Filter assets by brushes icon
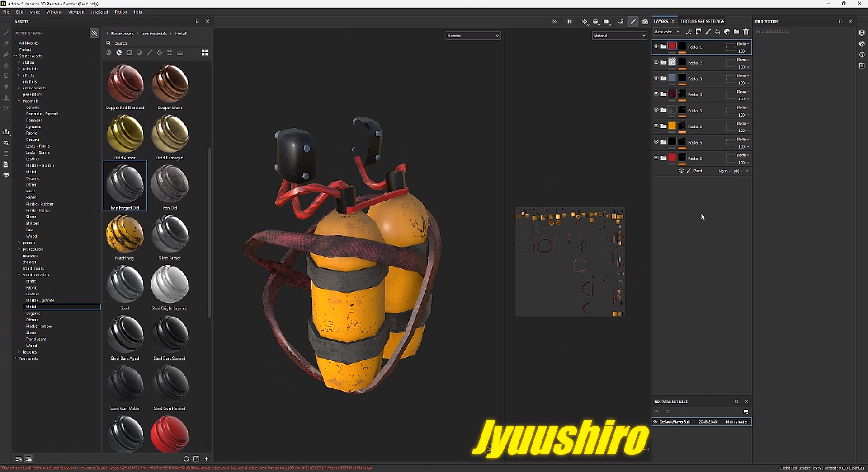Image resolution: width=868 pixels, height=472 pixels. coord(149,53)
